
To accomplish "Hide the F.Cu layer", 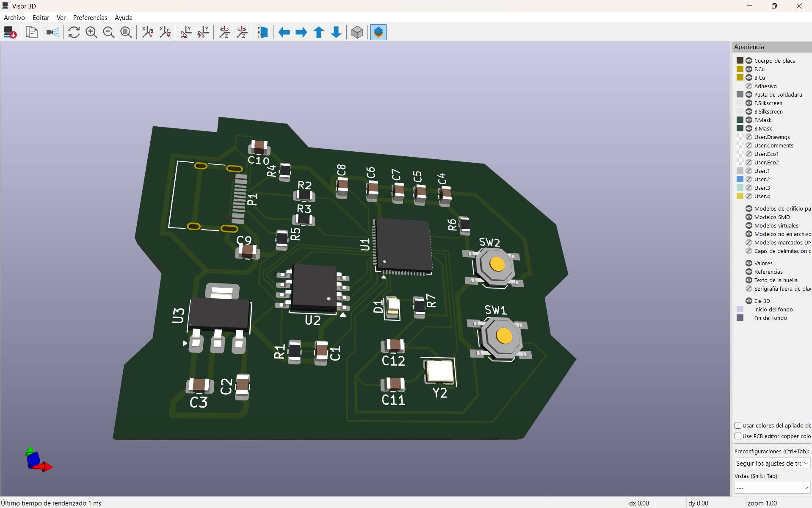I will [x=748, y=69].
